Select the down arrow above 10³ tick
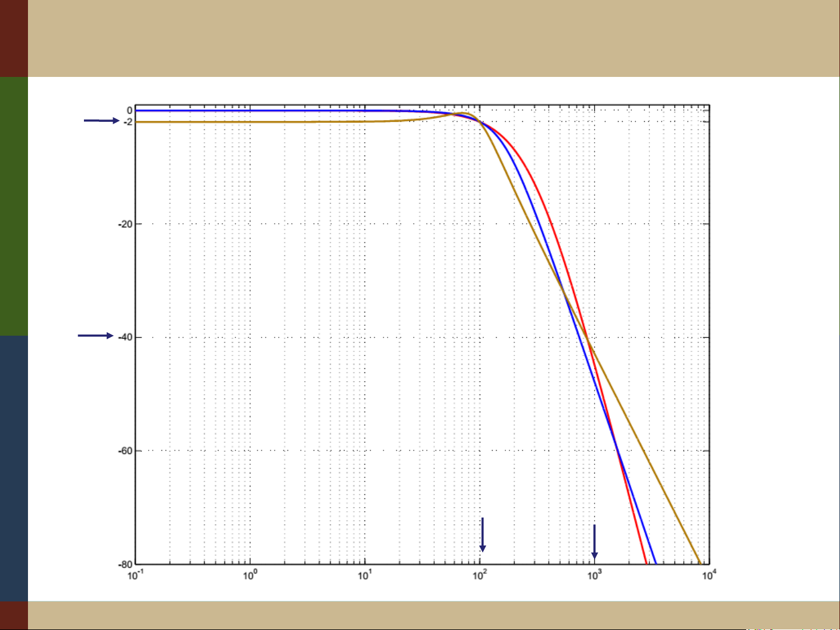Image resolution: width=840 pixels, height=630 pixels. pyautogui.click(x=594, y=541)
